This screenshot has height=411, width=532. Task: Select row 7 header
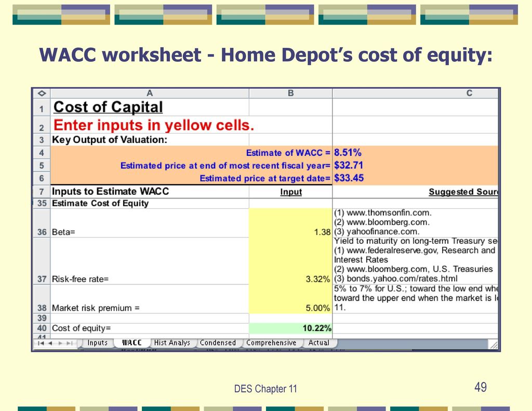(x=42, y=192)
